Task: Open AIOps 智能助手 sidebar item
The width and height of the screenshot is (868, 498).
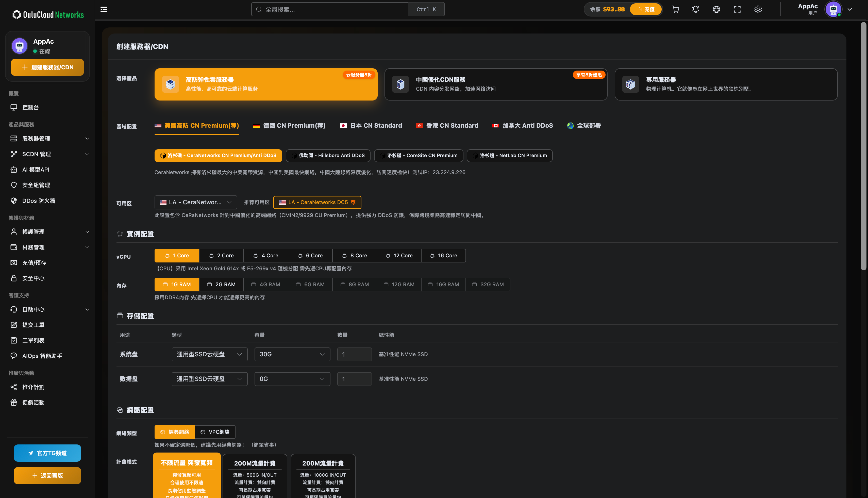Action: (x=47, y=356)
